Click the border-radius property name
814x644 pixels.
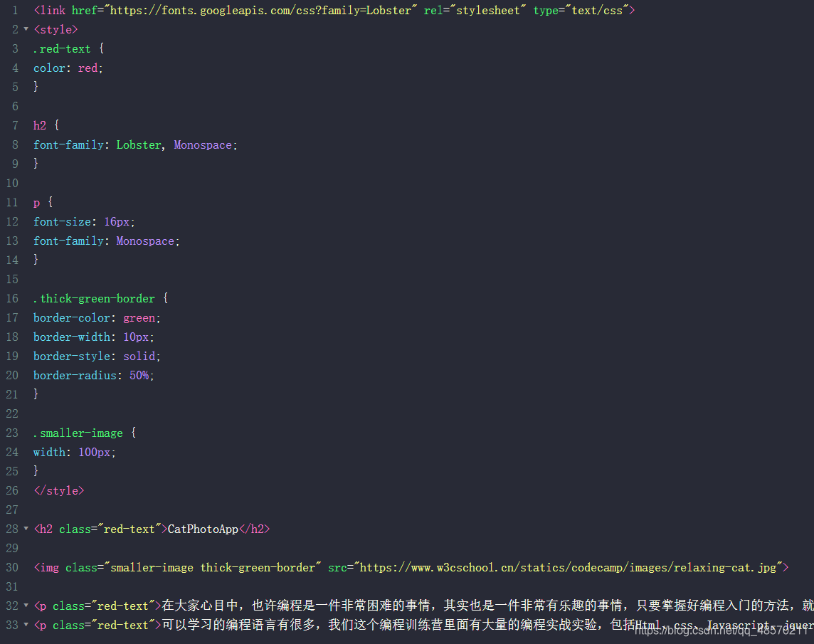(x=75, y=376)
